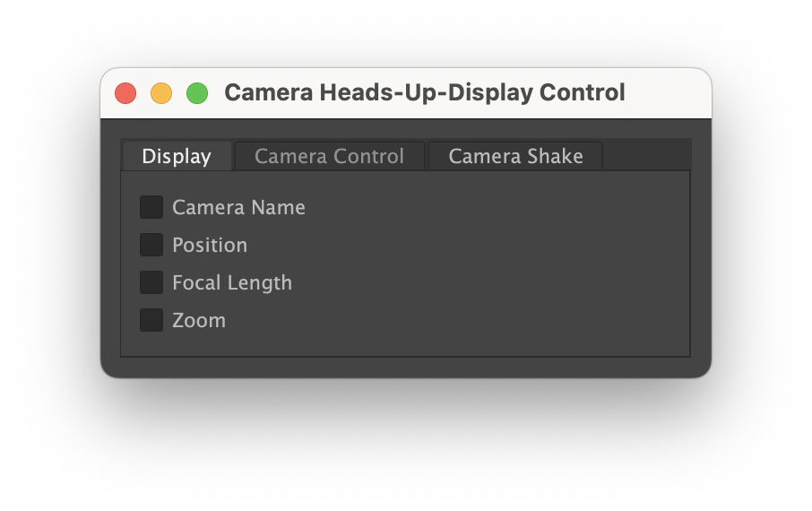Click the window's bottom border below the panel
Viewport: 812px width, 511px height.
point(405,368)
